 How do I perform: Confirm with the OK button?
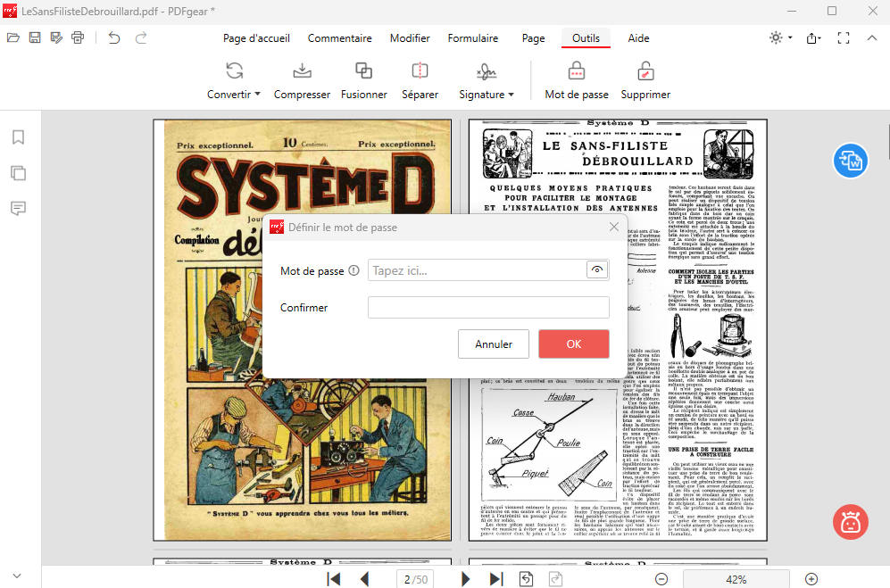pyautogui.click(x=574, y=344)
